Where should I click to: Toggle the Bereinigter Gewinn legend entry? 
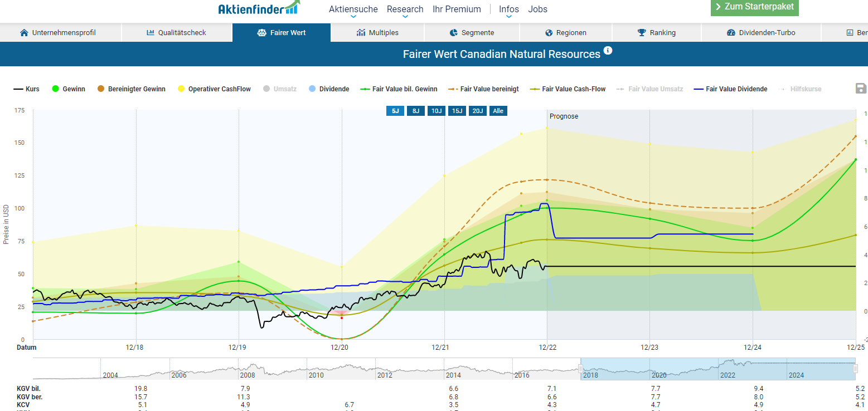131,89
